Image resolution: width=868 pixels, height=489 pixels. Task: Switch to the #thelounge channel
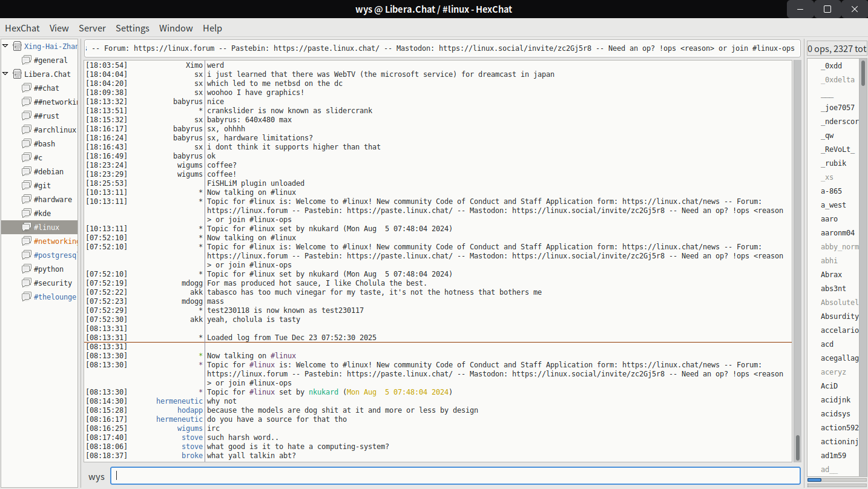coord(55,297)
